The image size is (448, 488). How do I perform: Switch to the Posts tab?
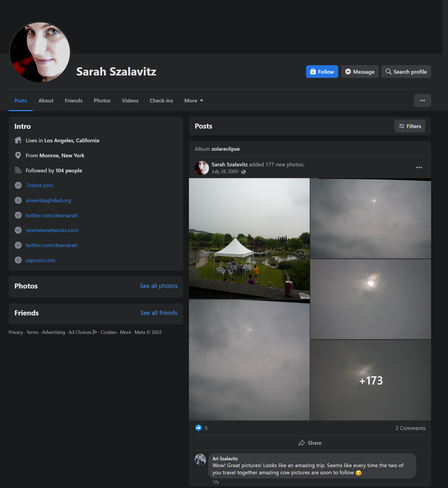click(x=21, y=101)
